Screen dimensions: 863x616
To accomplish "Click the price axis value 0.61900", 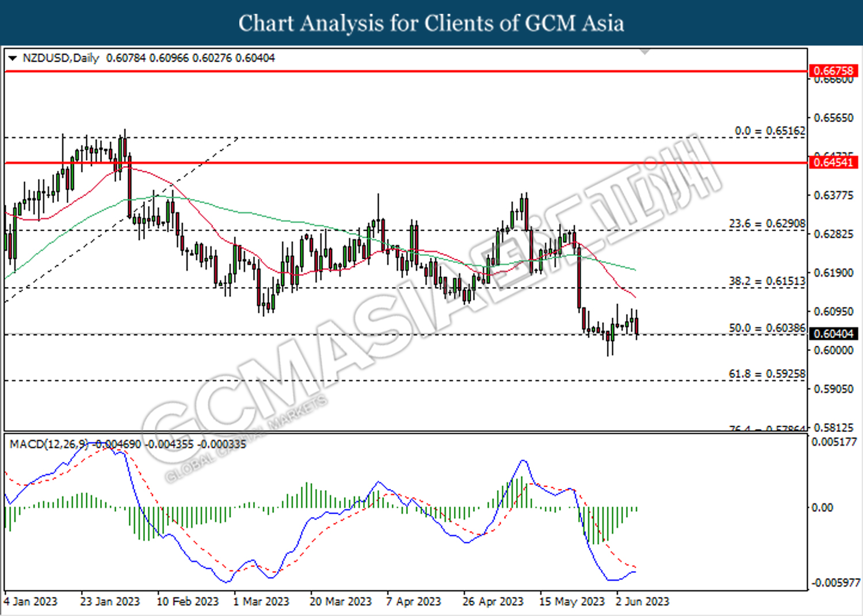I will point(834,273).
